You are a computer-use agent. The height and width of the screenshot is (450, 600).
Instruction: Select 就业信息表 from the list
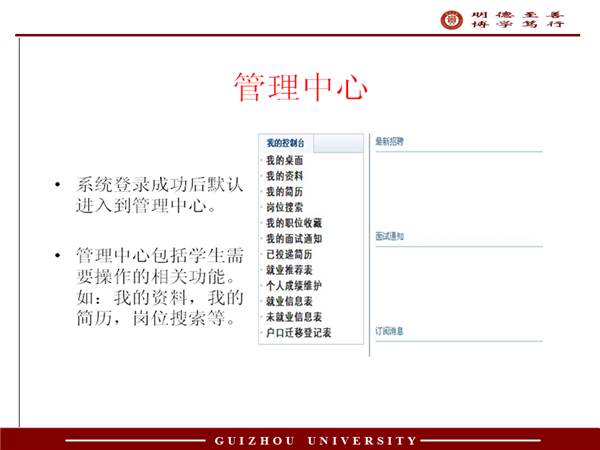pyautogui.click(x=290, y=300)
